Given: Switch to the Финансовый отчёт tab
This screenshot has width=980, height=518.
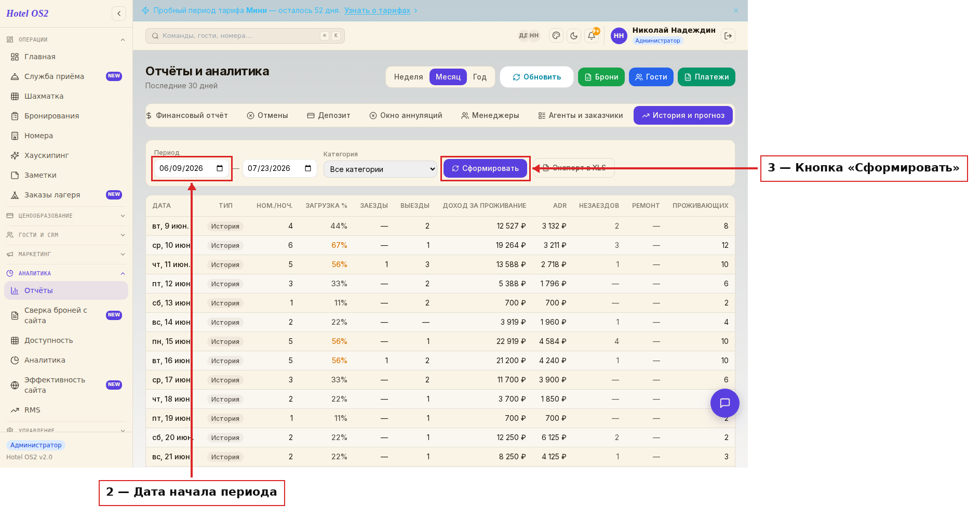Looking at the screenshot, I should 187,115.
